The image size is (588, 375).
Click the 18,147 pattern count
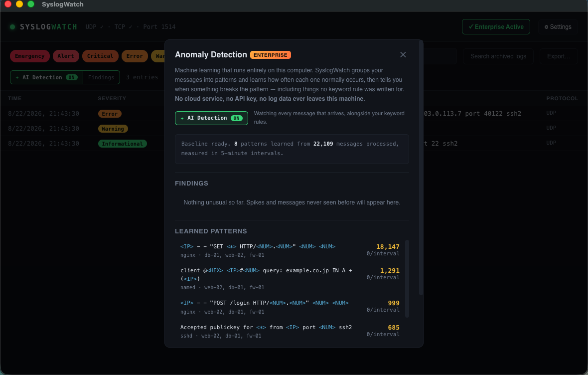388,247
